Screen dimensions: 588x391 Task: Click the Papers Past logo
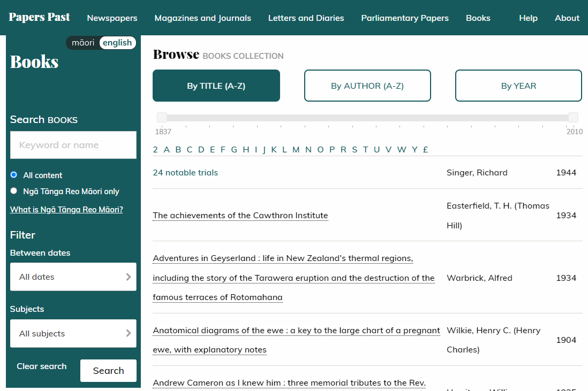pos(39,17)
